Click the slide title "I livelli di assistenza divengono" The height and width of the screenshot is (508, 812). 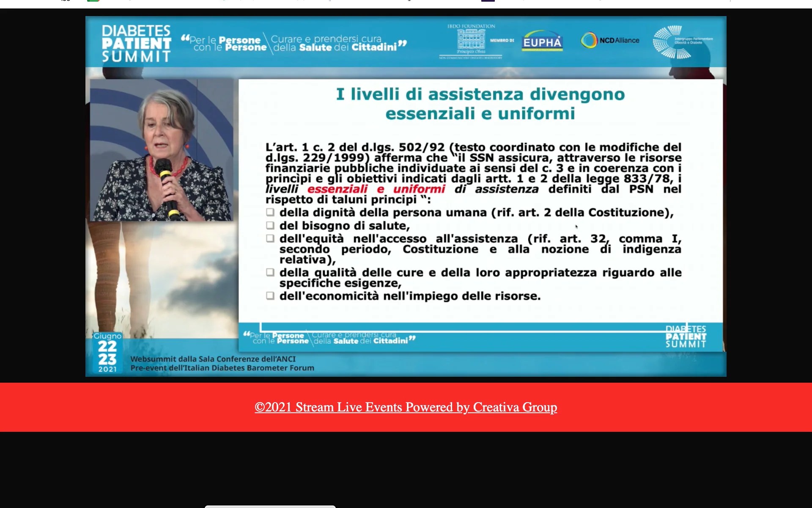[480, 94]
